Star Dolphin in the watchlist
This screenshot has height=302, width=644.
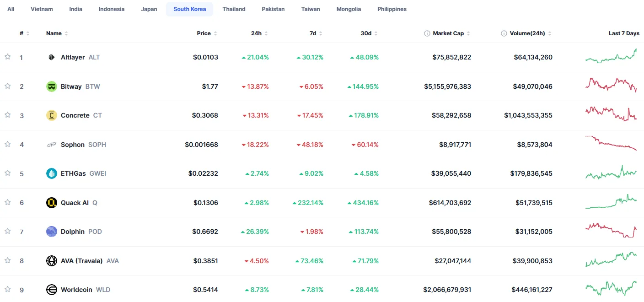[7, 231]
